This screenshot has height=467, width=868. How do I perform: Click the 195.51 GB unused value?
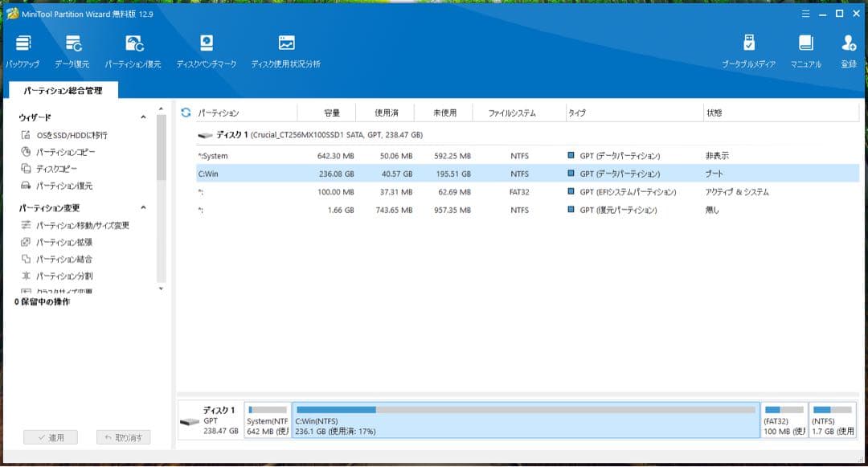tap(452, 174)
